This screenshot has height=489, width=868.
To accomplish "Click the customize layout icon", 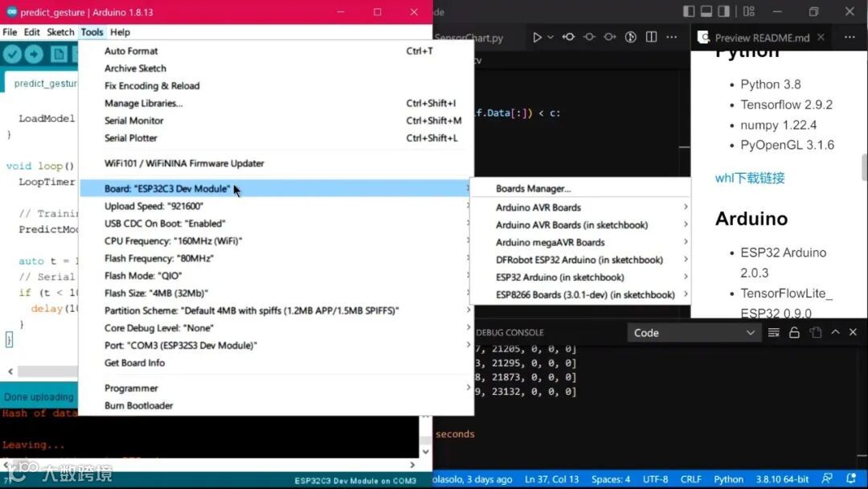I will point(749,11).
